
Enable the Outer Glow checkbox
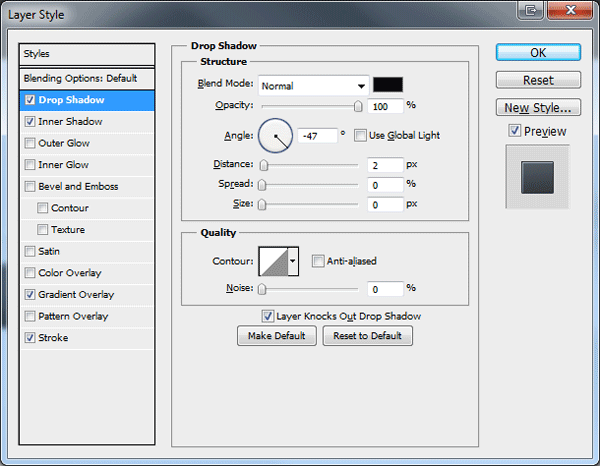[x=30, y=143]
